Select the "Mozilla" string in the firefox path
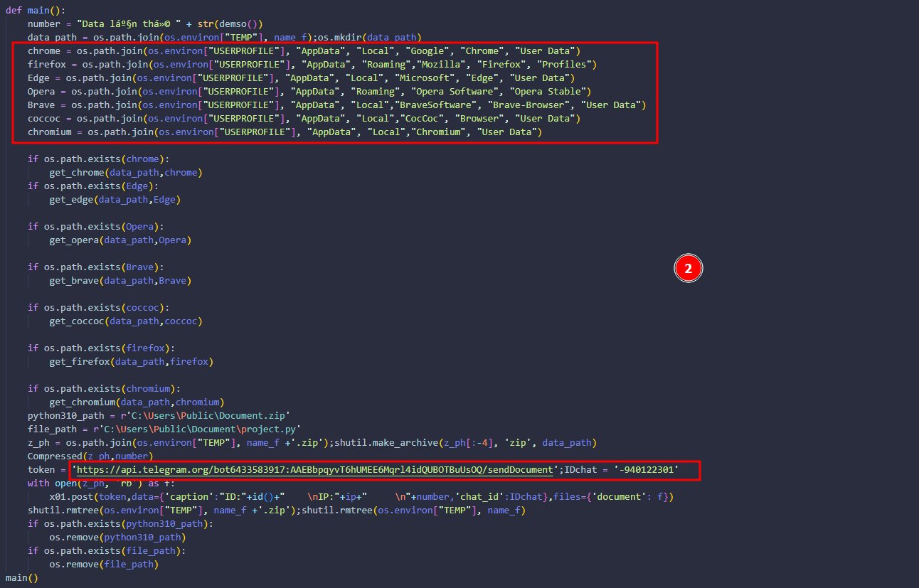 (444, 64)
